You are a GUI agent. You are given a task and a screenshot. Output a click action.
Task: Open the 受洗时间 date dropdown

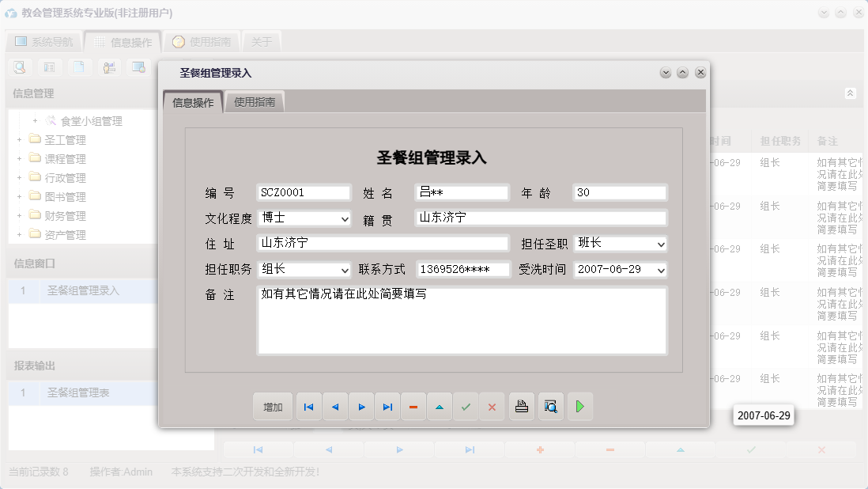tap(659, 270)
